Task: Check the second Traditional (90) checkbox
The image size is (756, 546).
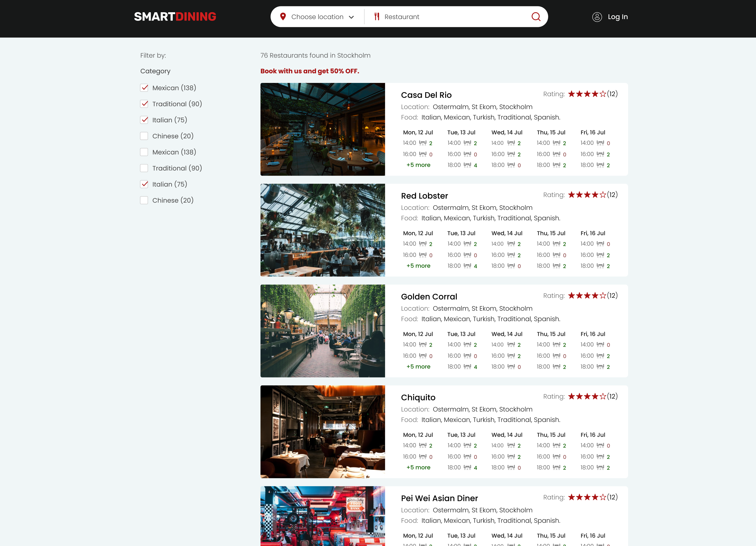Action: tap(144, 168)
